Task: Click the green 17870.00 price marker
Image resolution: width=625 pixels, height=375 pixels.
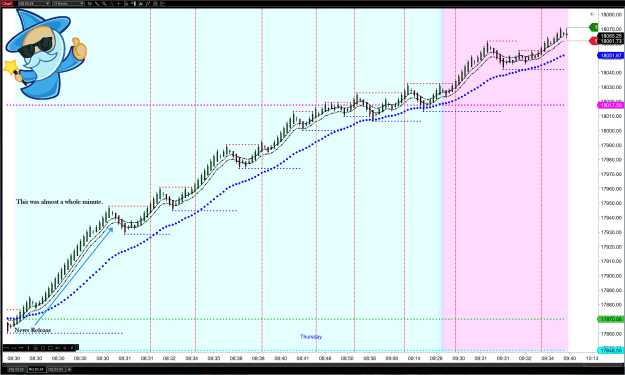Action: 611,319
